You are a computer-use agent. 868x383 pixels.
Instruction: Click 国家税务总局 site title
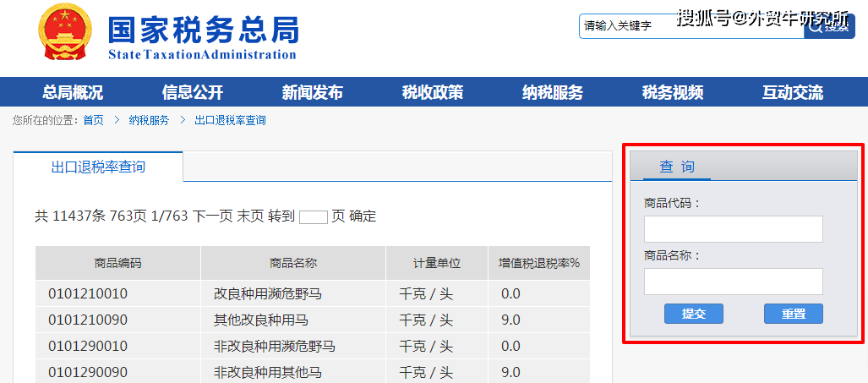pos(203,30)
